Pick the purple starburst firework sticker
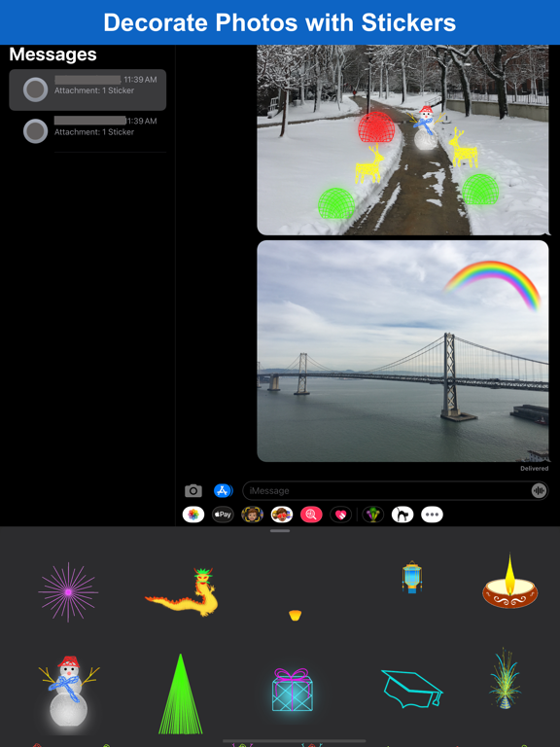 tap(68, 592)
